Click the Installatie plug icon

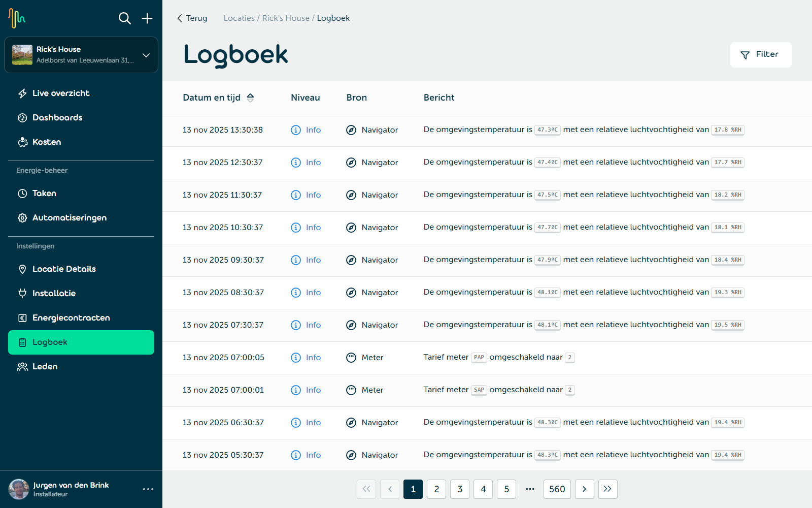(x=22, y=293)
